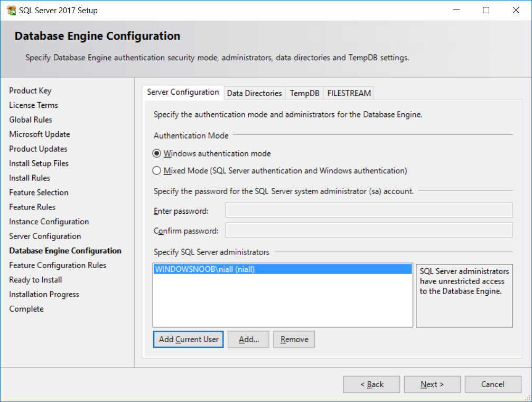Minimize the SQL Server 2017 Setup window

[456, 10]
